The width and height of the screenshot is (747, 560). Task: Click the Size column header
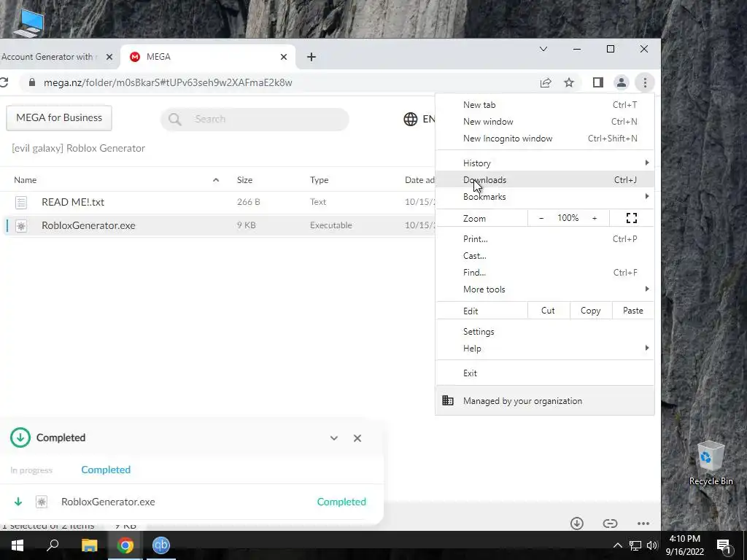tap(244, 180)
